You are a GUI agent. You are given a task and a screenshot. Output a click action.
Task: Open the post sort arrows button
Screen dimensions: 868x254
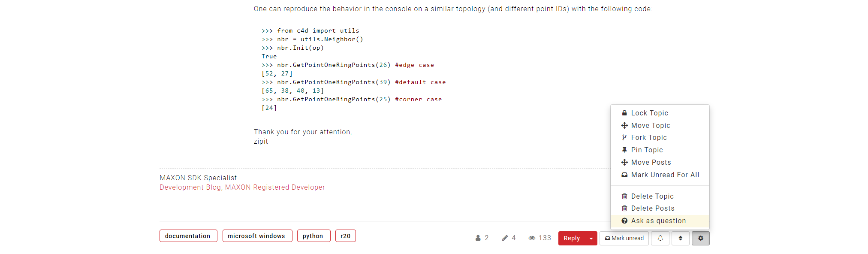(680, 238)
